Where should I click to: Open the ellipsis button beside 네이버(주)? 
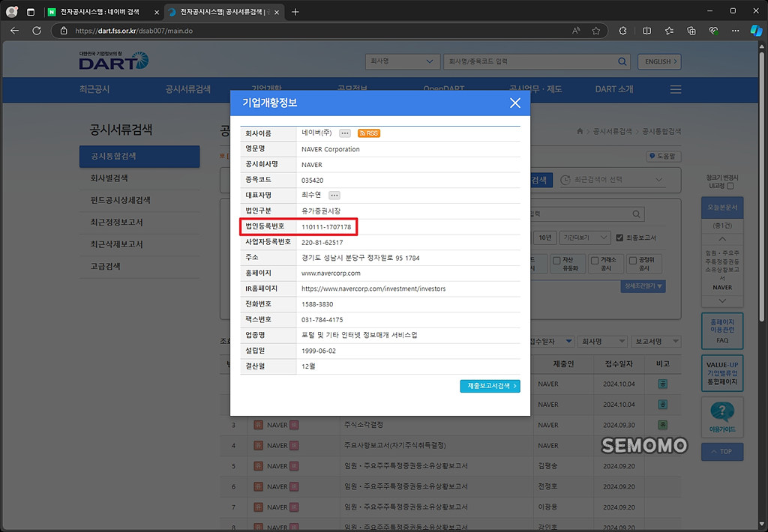point(345,133)
